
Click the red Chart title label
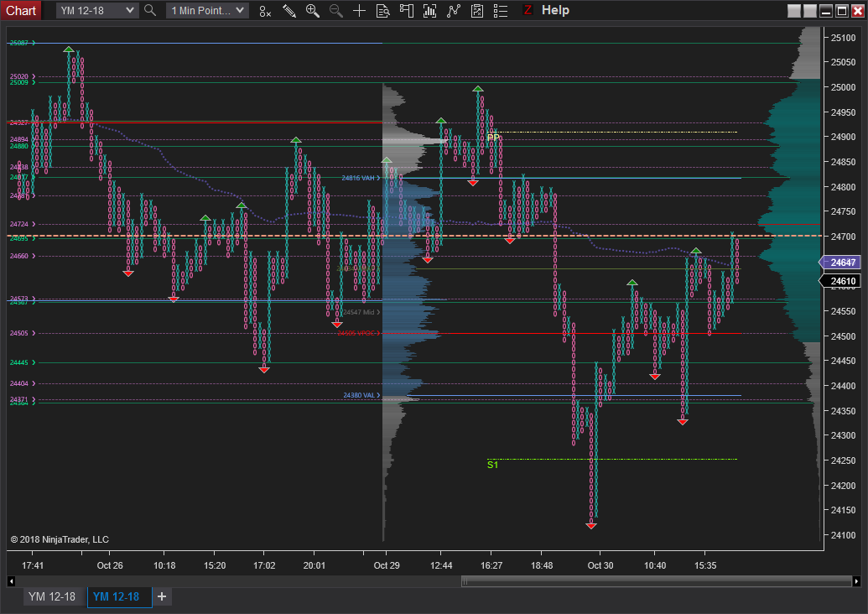pos(20,11)
